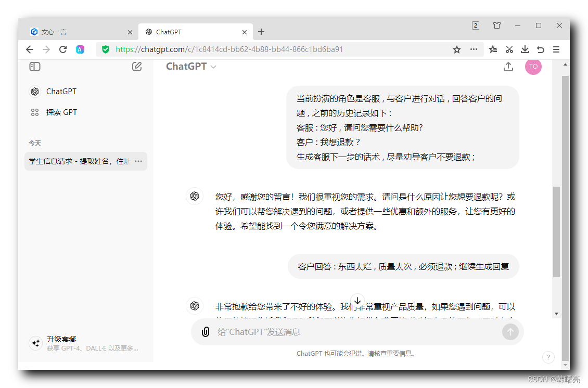Image resolution: width=588 pixels, height=388 pixels.
Task: Click the disclaimer text ChatGPT 也可能会犯错
Action: pyautogui.click(x=355, y=354)
